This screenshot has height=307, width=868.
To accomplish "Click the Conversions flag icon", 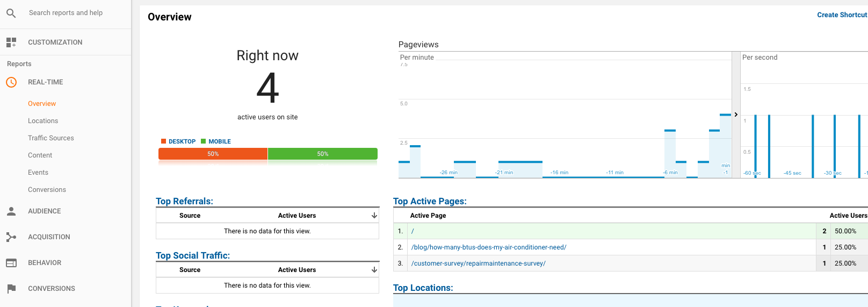I will click(11, 289).
